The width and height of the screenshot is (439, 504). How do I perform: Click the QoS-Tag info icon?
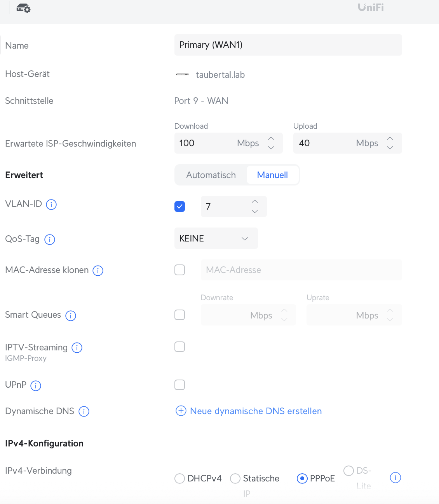point(50,240)
